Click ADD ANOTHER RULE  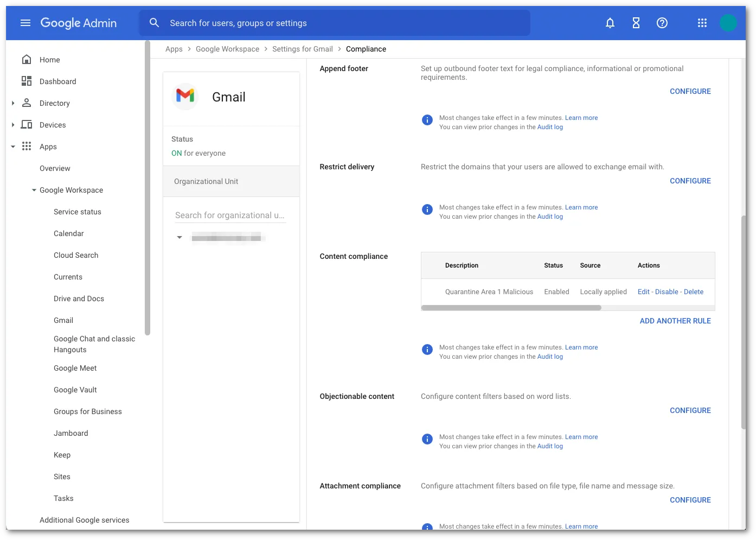675,321
